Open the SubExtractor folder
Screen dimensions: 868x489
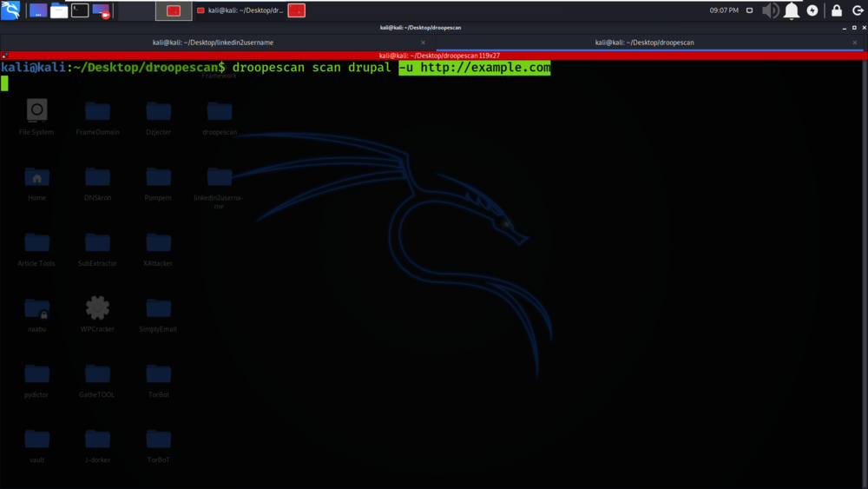pos(97,248)
